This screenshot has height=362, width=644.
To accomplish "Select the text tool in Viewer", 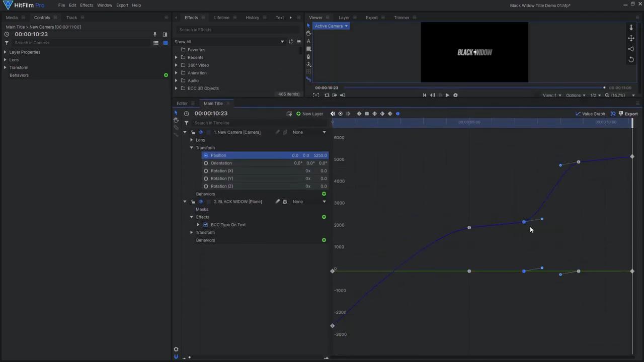I will [x=308, y=41].
